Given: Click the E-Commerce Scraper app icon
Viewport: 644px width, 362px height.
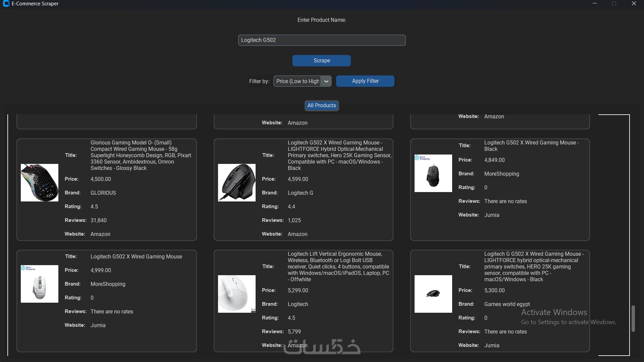Looking at the screenshot, I should pos(6,4).
